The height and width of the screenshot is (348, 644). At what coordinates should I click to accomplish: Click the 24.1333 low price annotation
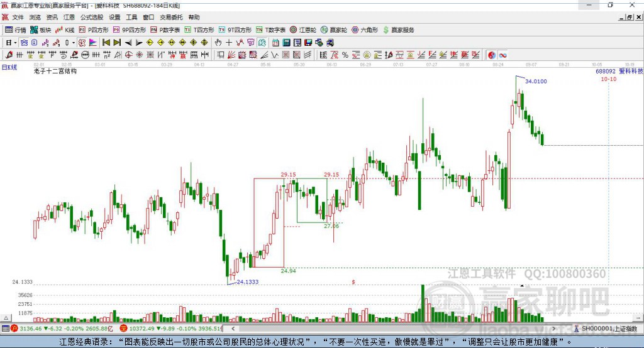coord(248,281)
